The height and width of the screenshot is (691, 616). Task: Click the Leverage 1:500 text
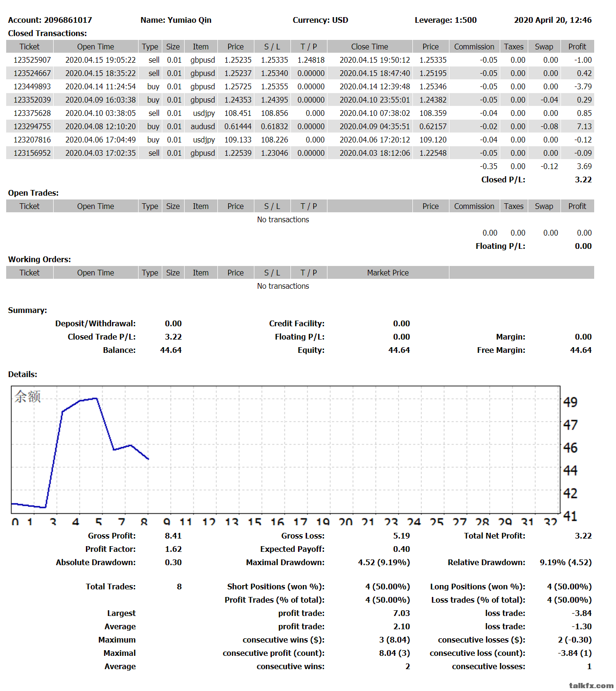click(x=446, y=20)
